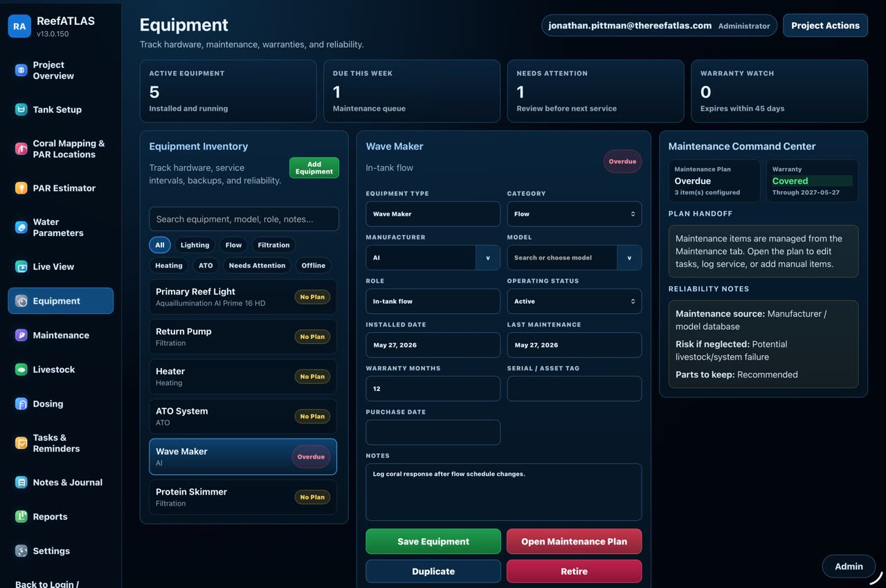Click the Warranty Watch card

(779, 91)
